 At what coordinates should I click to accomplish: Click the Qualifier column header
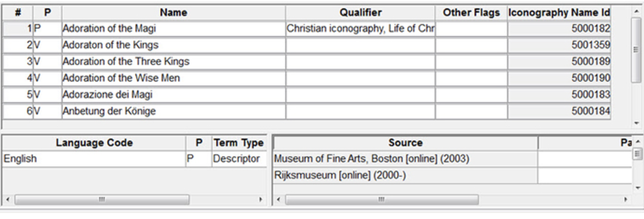coord(360,13)
